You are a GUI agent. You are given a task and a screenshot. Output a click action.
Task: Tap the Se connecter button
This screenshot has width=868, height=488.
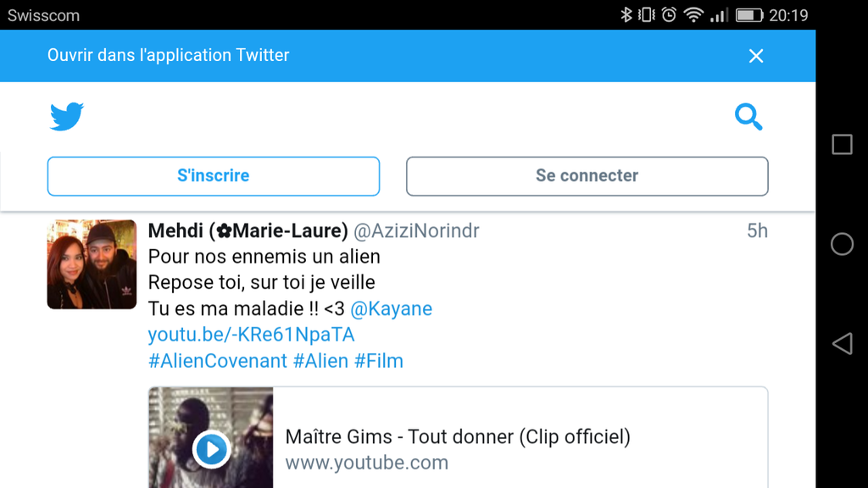587,176
